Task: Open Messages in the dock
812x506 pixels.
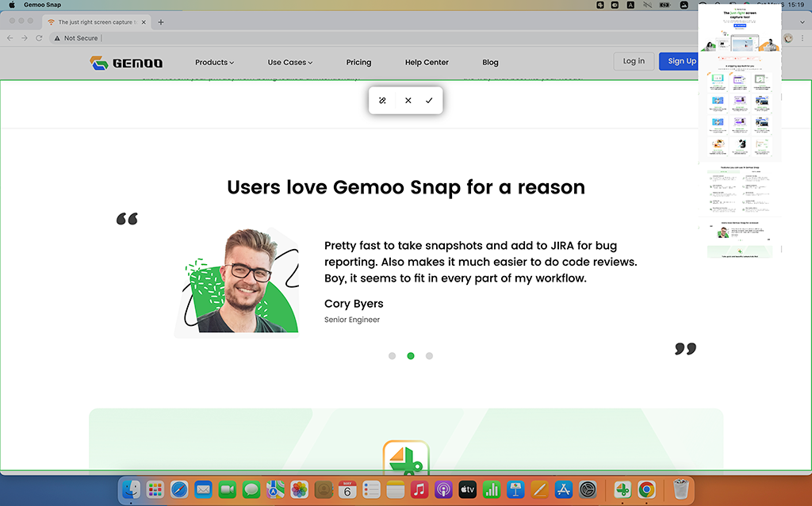Action: tap(251, 489)
